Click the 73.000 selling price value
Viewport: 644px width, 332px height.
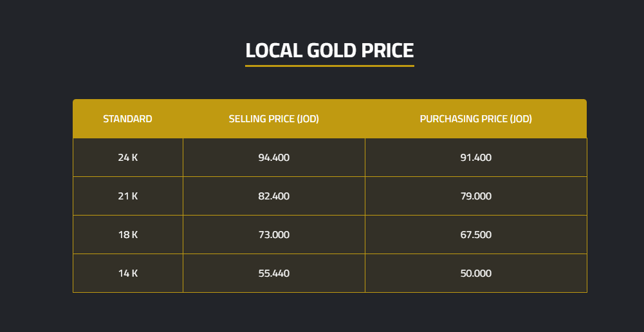274,235
